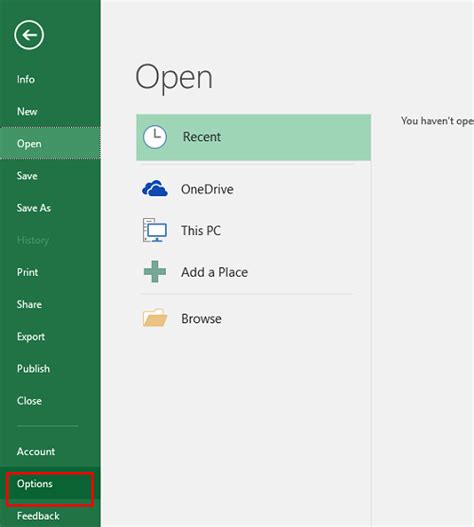Click the This PC computer icon
Viewport: 474px width, 527px height.
click(155, 230)
